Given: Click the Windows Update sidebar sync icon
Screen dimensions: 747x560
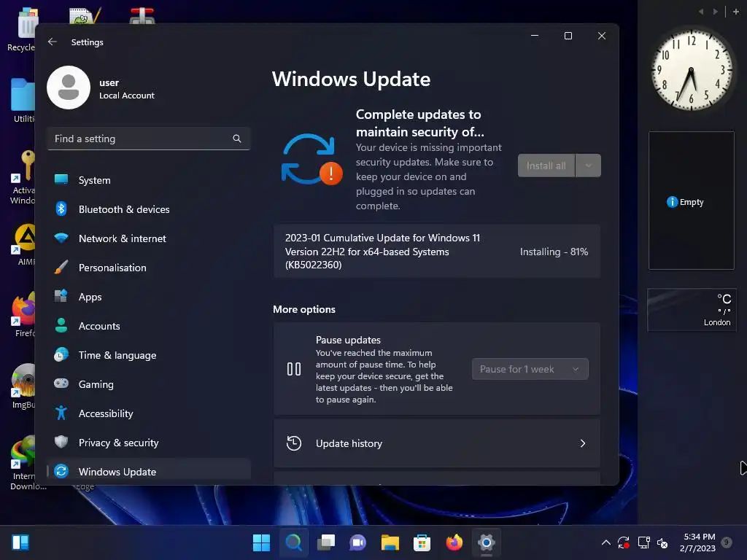Looking at the screenshot, I should click(x=61, y=471).
